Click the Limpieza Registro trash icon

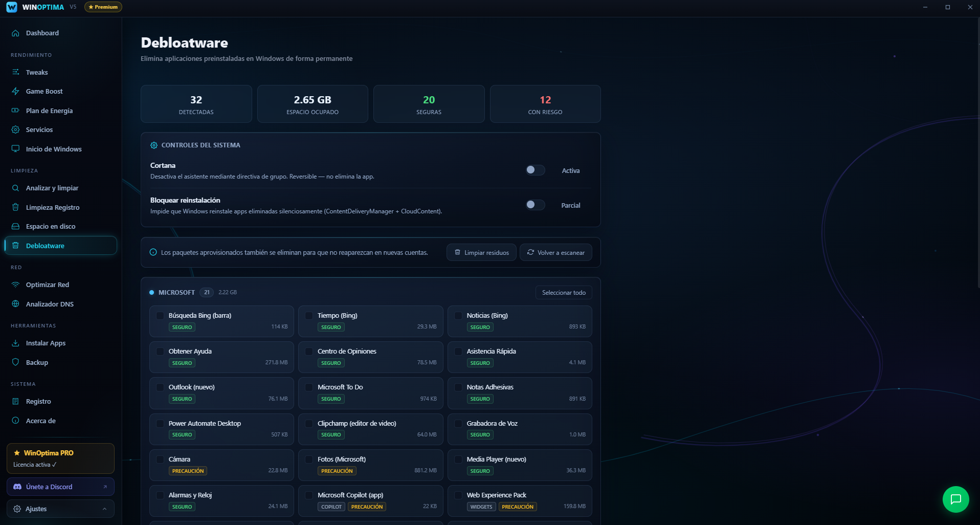coord(15,207)
